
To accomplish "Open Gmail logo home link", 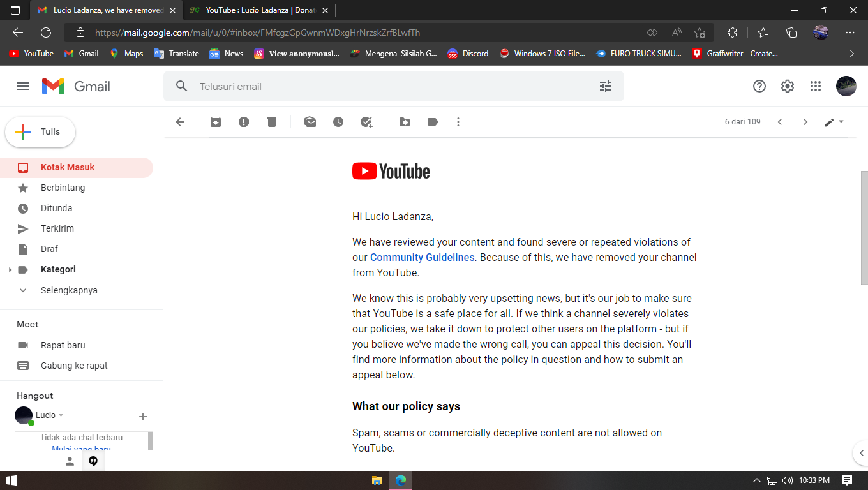I will [76, 86].
